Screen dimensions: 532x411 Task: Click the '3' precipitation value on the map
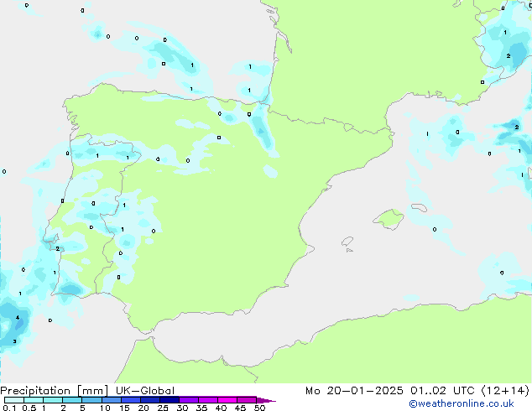point(14,341)
